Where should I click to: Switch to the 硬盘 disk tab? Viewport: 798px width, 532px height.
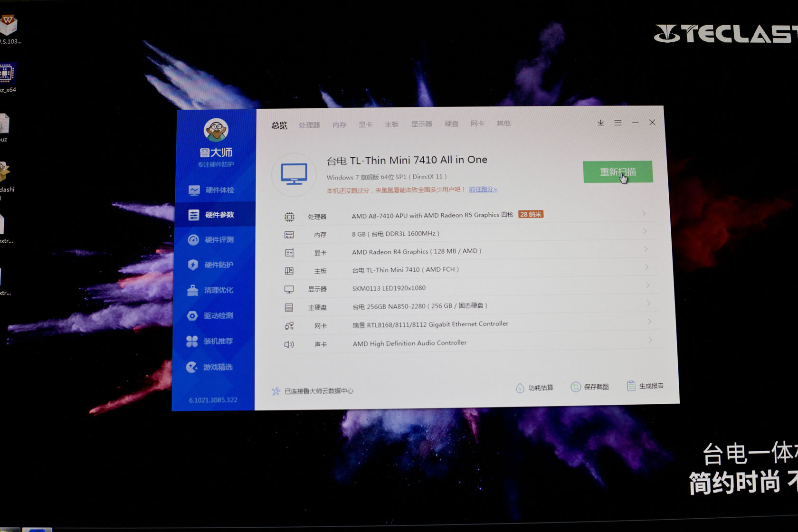click(451, 123)
